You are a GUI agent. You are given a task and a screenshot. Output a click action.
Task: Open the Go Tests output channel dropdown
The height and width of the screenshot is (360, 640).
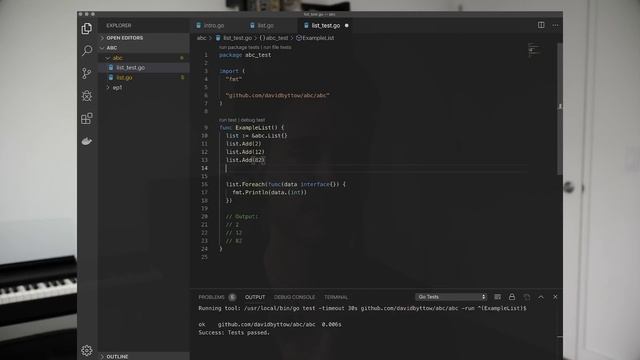451,297
